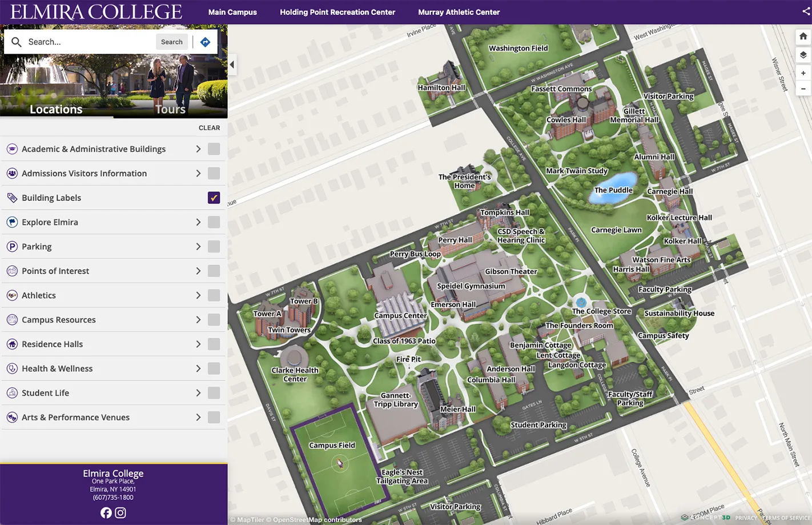The height and width of the screenshot is (525, 812).
Task: Expand the Athletics category chevron
Action: tap(198, 295)
